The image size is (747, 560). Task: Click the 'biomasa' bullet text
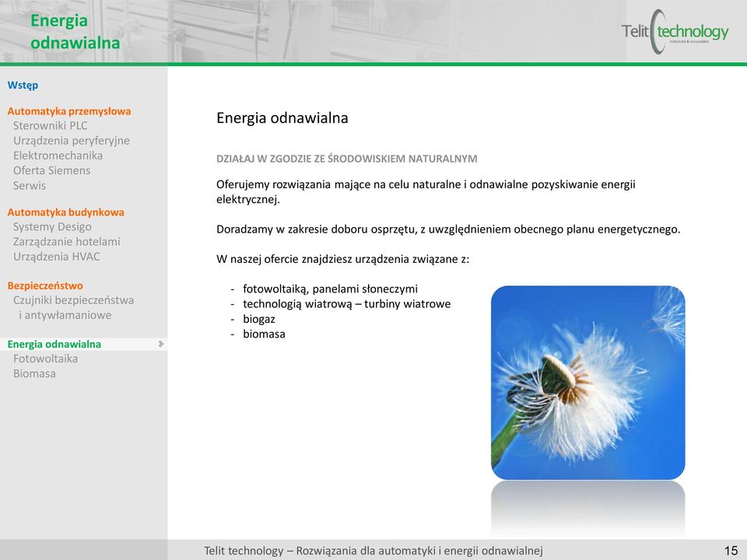pos(264,334)
